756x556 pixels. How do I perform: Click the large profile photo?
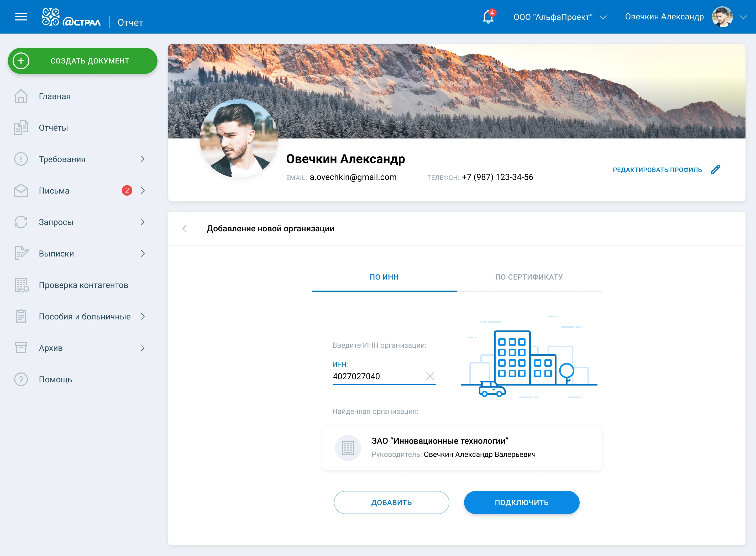point(239,138)
